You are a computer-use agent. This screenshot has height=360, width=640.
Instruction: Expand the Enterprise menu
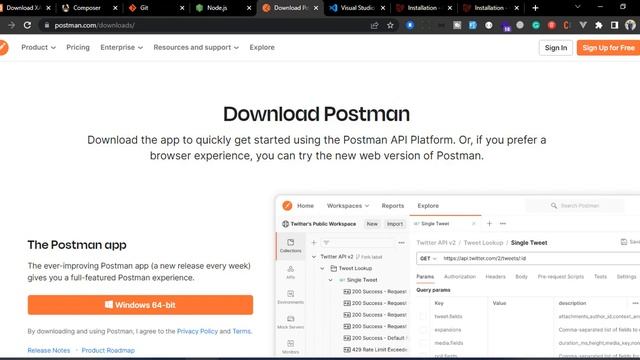click(x=121, y=47)
